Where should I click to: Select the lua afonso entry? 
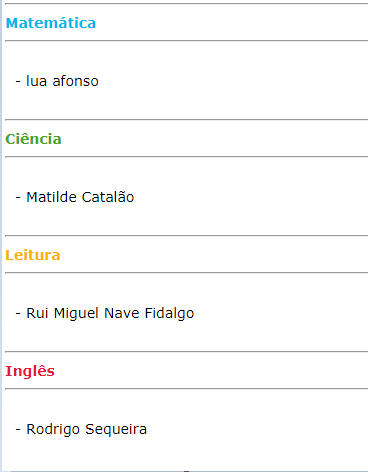coord(62,81)
